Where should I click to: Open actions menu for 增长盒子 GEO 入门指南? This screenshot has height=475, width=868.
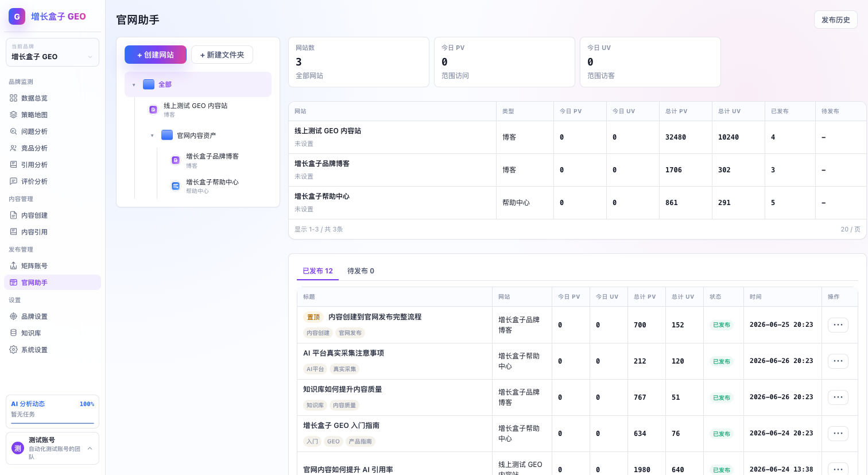tap(838, 434)
